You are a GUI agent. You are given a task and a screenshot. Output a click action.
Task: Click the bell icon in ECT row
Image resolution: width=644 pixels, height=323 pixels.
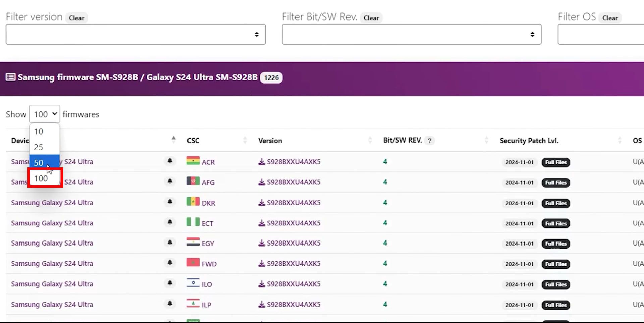pyautogui.click(x=170, y=222)
